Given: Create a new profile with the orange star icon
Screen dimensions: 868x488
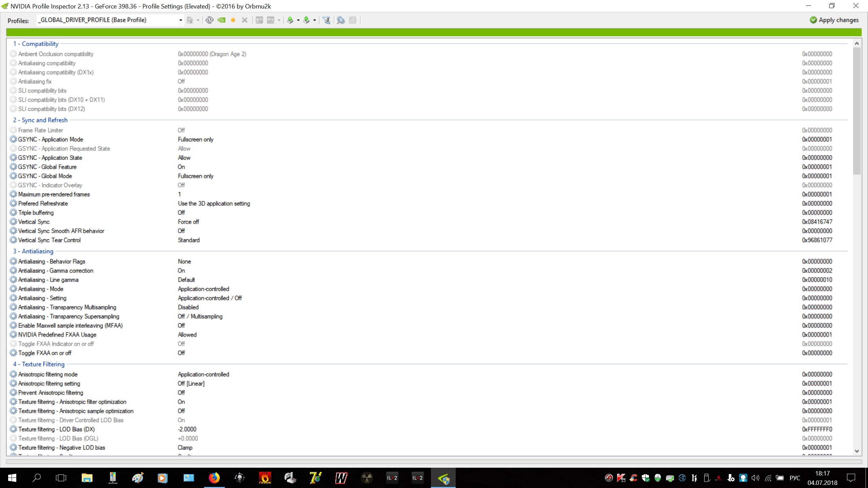Looking at the screenshot, I should pos(233,20).
